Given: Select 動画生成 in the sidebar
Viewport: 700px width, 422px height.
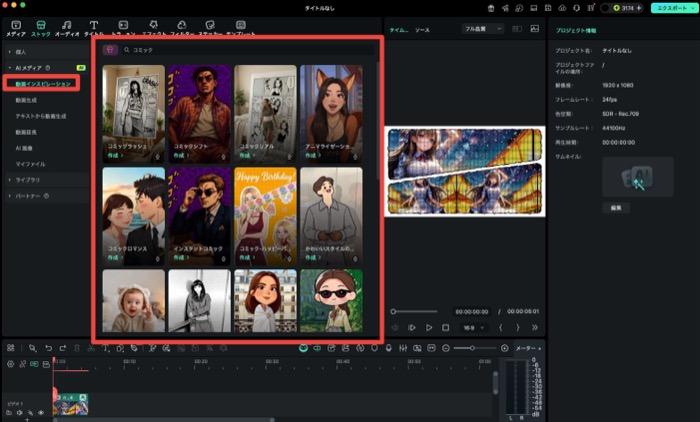Looking at the screenshot, I should coord(26,100).
